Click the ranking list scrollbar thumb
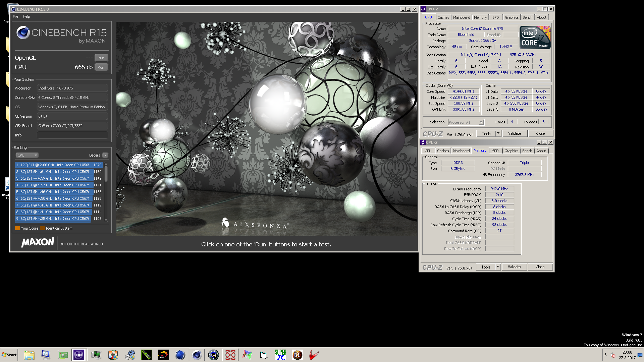644x362 pixels. [x=106, y=174]
